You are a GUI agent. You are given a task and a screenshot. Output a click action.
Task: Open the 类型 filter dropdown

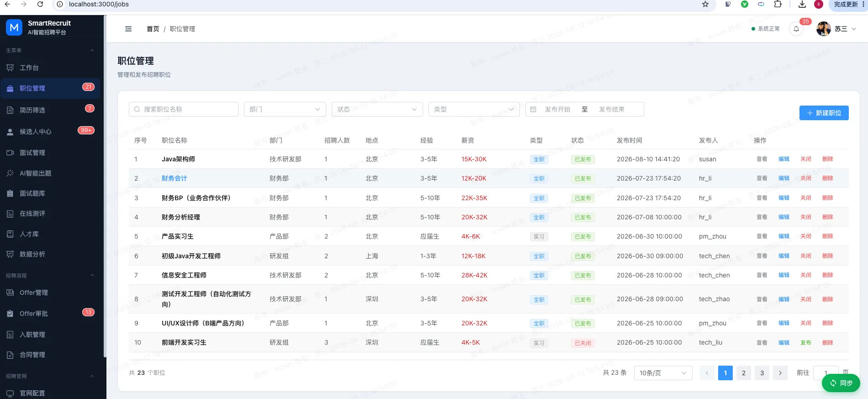coord(474,109)
